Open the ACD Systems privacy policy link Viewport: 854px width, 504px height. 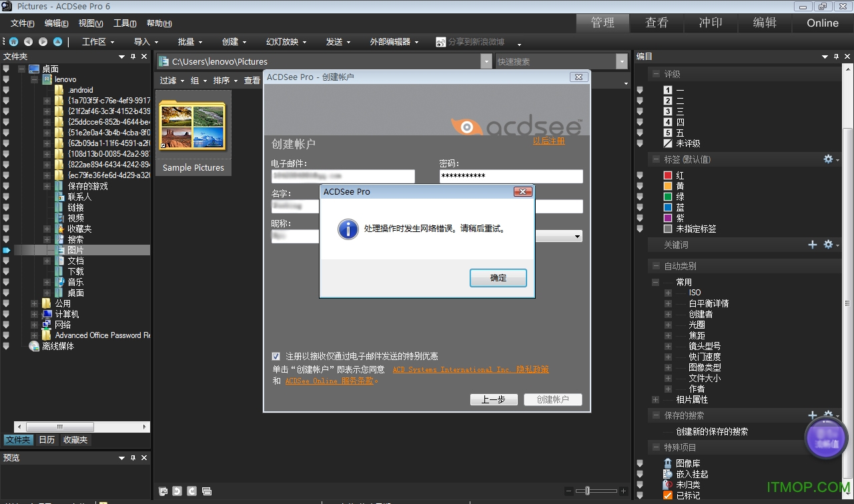pos(470,369)
